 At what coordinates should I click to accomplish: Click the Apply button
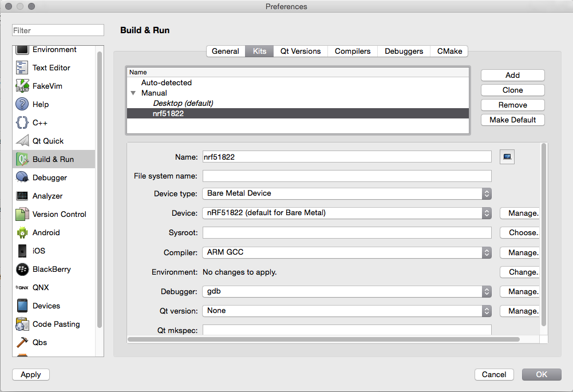pos(31,374)
